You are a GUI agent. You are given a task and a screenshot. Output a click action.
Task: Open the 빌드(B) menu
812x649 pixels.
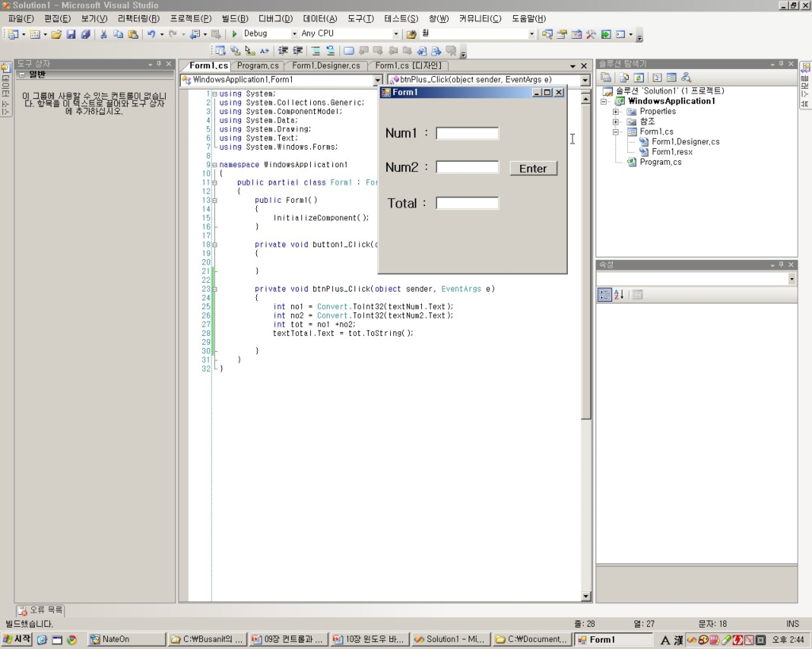pyautogui.click(x=235, y=19)
